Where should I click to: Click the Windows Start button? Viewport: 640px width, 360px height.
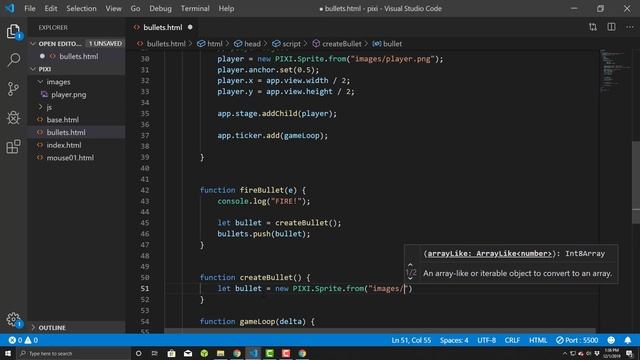tap(8, 353)
